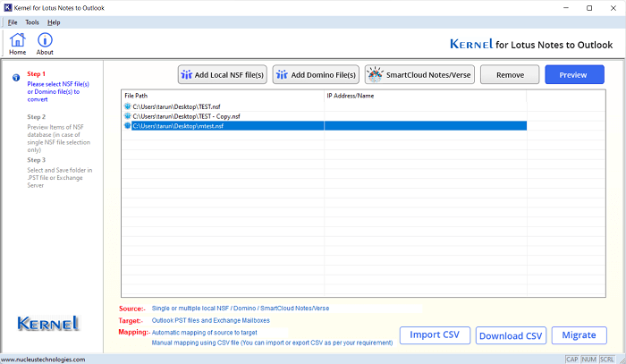
Task: Click the Kernel logo in the sidebar
Action: pos(48,323)
